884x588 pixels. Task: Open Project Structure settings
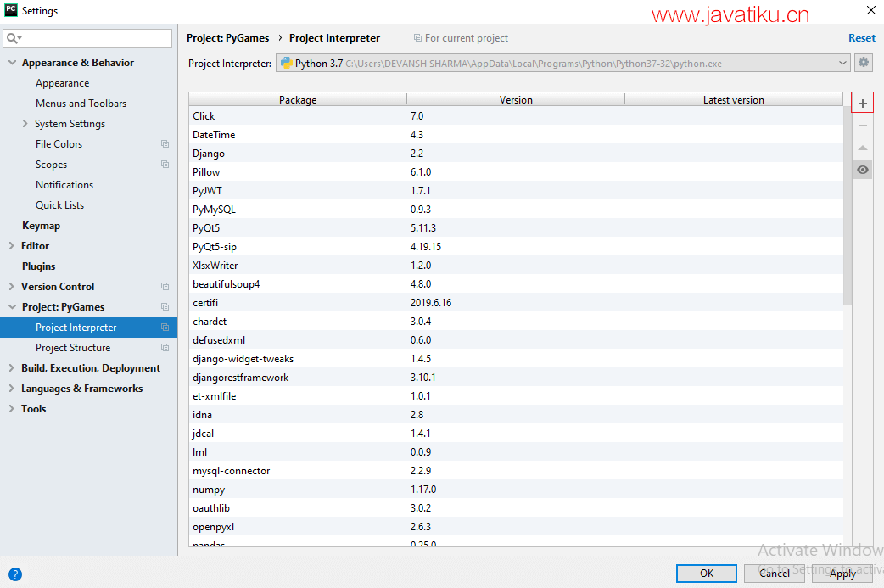click(x=73, y=347)
